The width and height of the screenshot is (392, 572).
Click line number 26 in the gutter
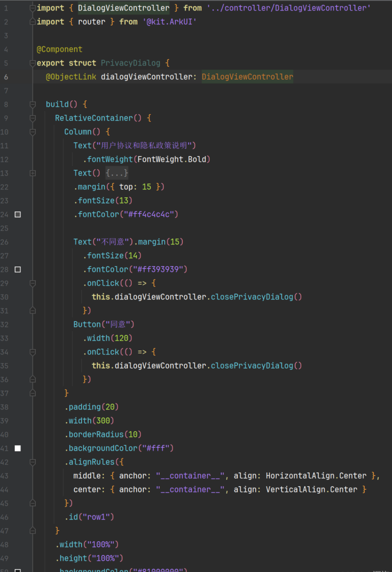pos(5,242)
